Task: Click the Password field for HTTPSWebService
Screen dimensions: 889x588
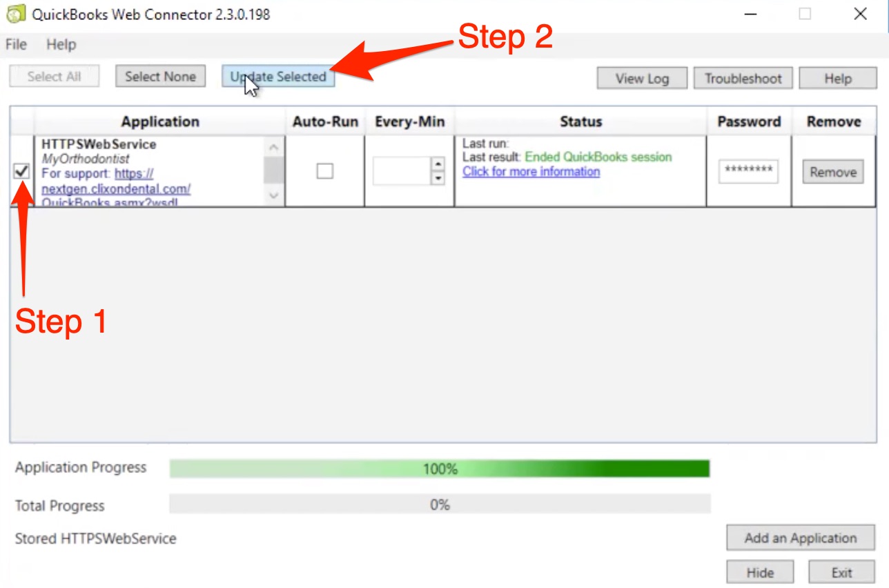Action: point(748,172)
